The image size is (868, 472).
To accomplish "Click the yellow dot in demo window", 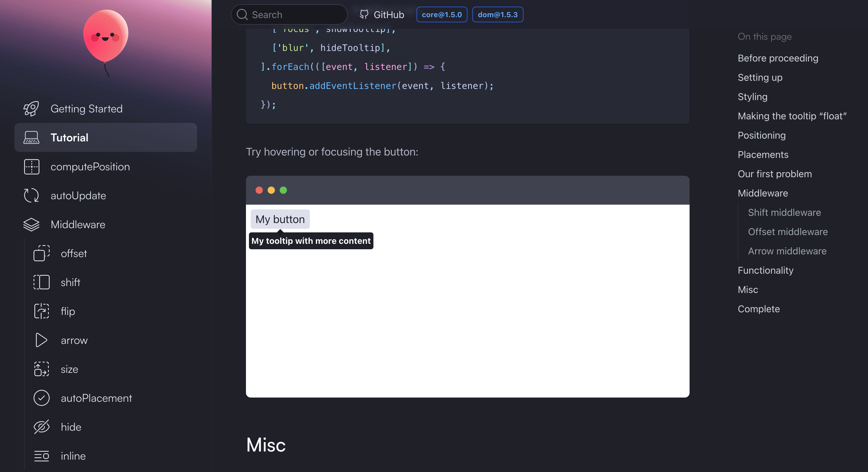I will click(271, 190).
